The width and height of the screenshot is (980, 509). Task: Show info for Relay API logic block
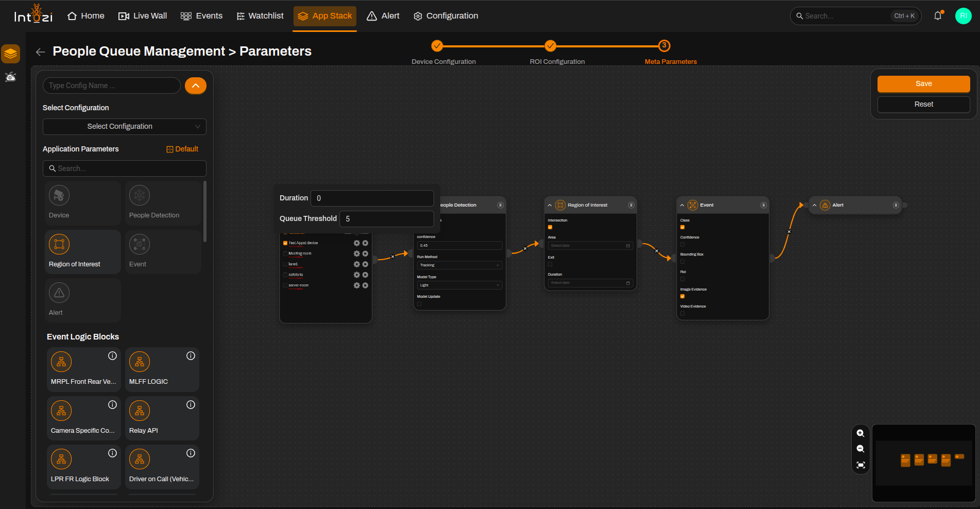(191, 404)
